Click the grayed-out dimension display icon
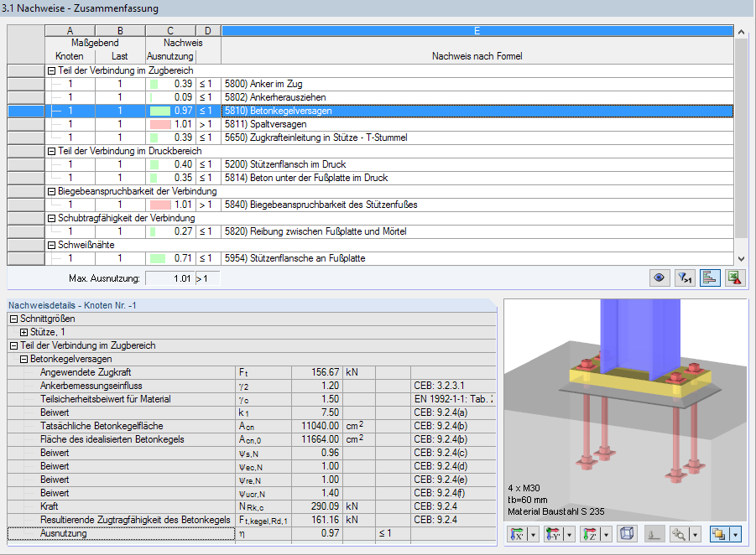This screenshot has width=756, height=555. click(654, 534)
